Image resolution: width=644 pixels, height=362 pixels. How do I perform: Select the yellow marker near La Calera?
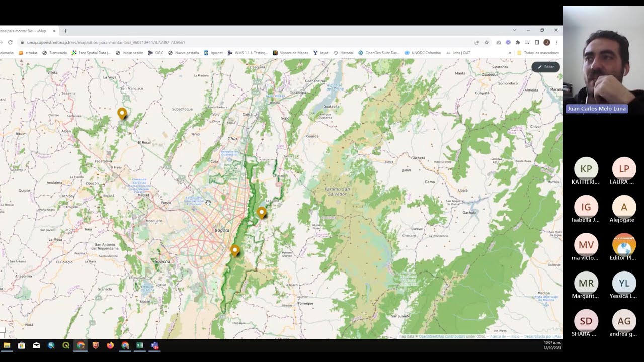point(261,213)
